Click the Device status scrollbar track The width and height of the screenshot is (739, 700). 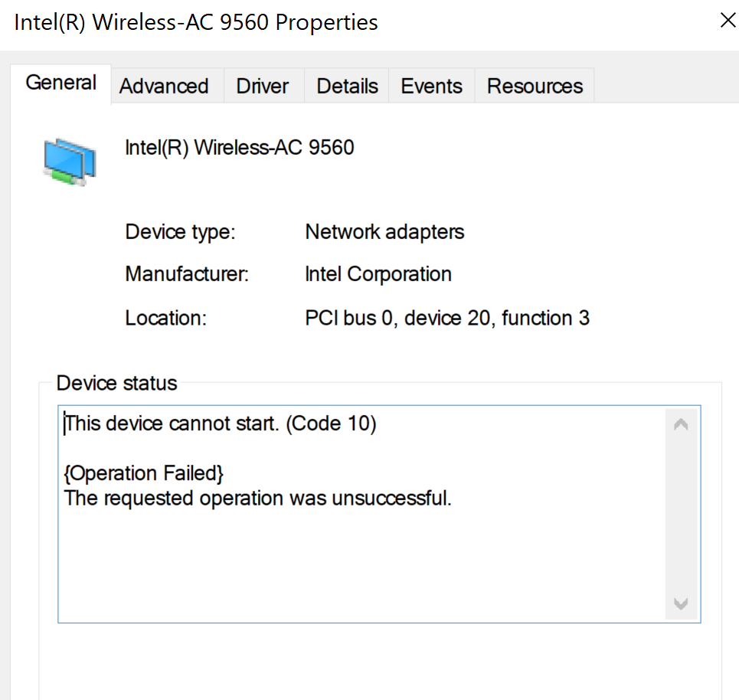pos(681,514)
